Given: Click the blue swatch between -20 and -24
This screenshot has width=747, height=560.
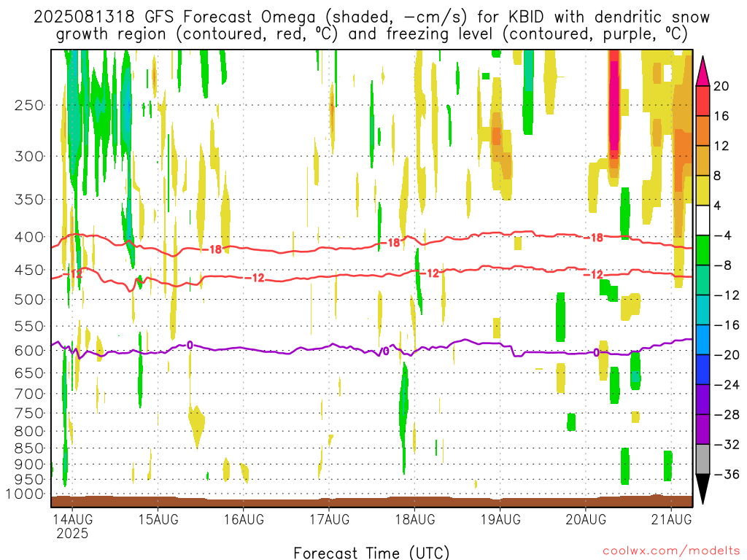Looking at the screenshot, I should [x=703, y=370].
